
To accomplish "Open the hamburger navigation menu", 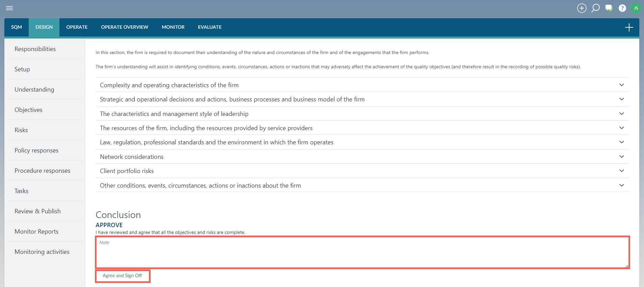I will coord(9,8).
